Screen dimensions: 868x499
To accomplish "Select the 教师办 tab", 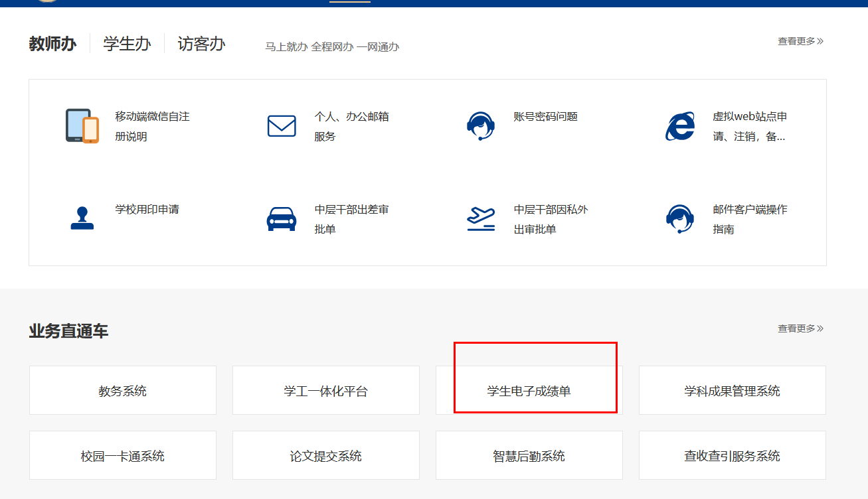I will pyautogui.click(x=52, y=44).
